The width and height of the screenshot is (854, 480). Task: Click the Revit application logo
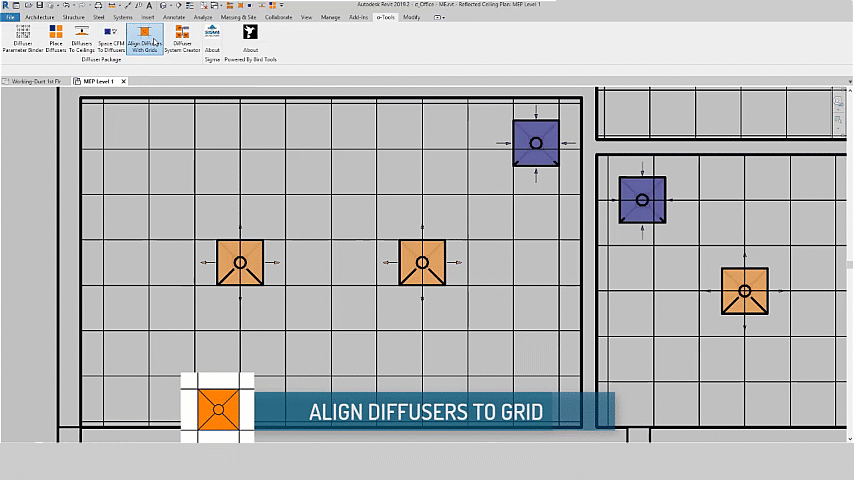5,5
